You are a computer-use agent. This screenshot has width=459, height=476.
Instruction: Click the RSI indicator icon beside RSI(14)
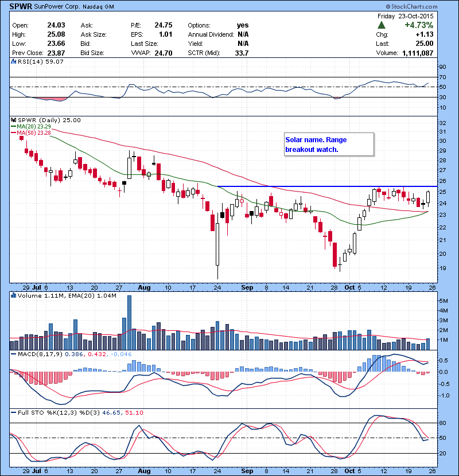click(14, 61)
